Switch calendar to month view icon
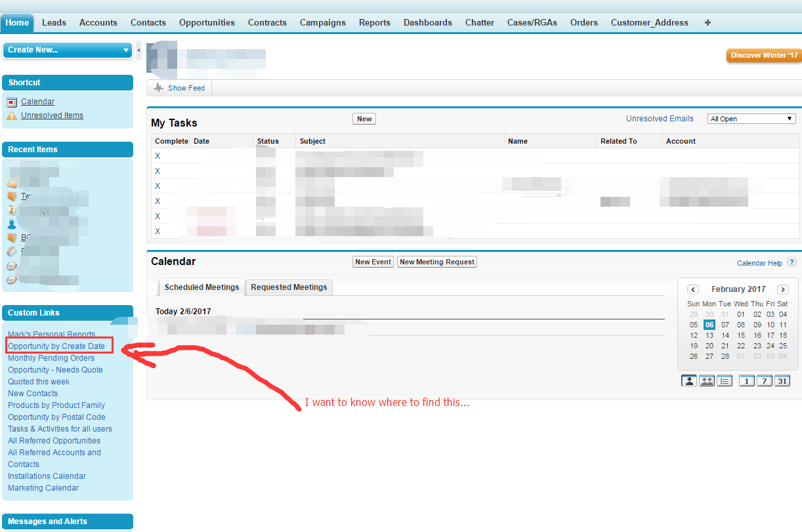The image size is (802, 532). click(782, 380)
